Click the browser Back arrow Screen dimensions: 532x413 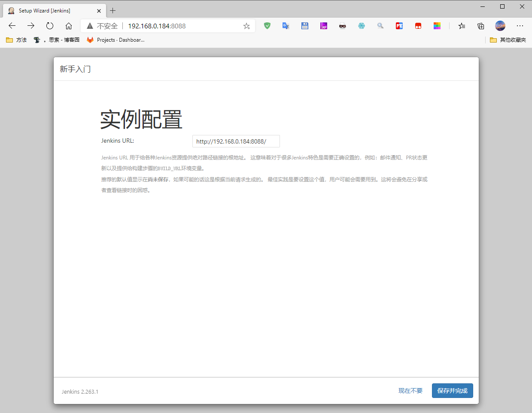click(x=12, y=26)
